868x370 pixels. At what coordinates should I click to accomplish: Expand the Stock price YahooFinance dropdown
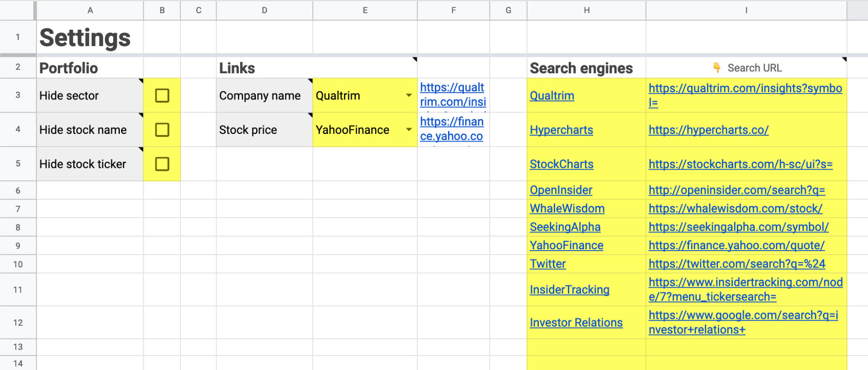point(409,130)
